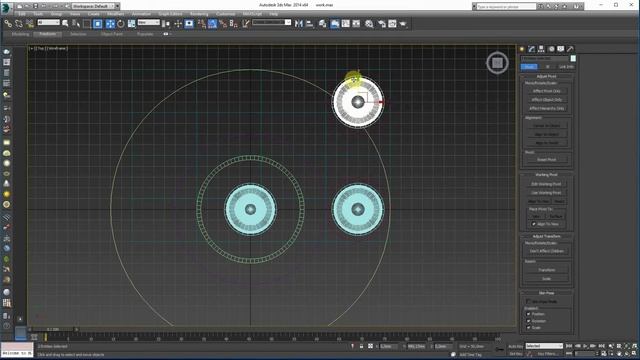Screen dimensions: 640x360
Task: Click the Mirror tool icon
Action: click(299, 24)
